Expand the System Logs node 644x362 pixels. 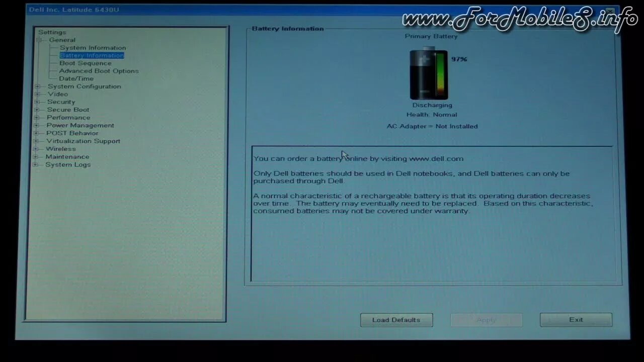(35, 165)
